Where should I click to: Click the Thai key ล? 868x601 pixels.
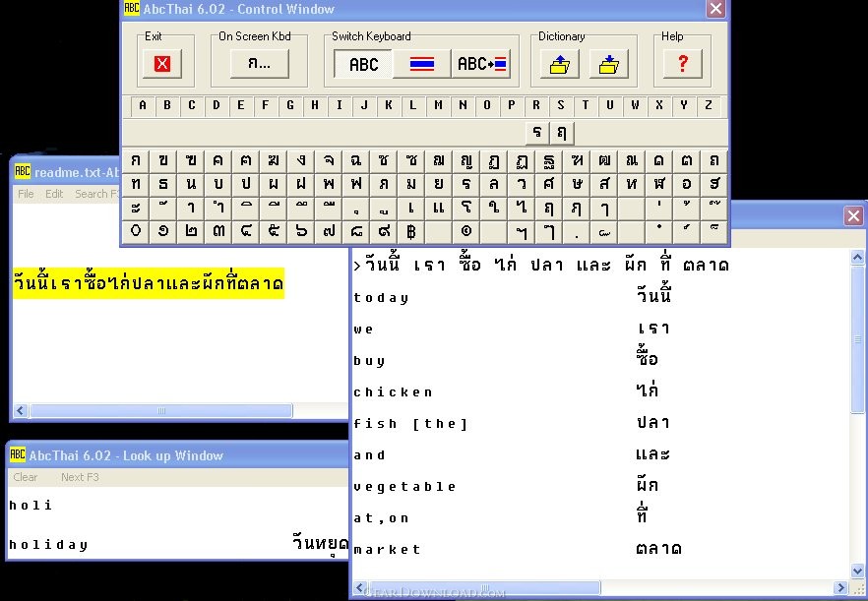click(494, 184)
